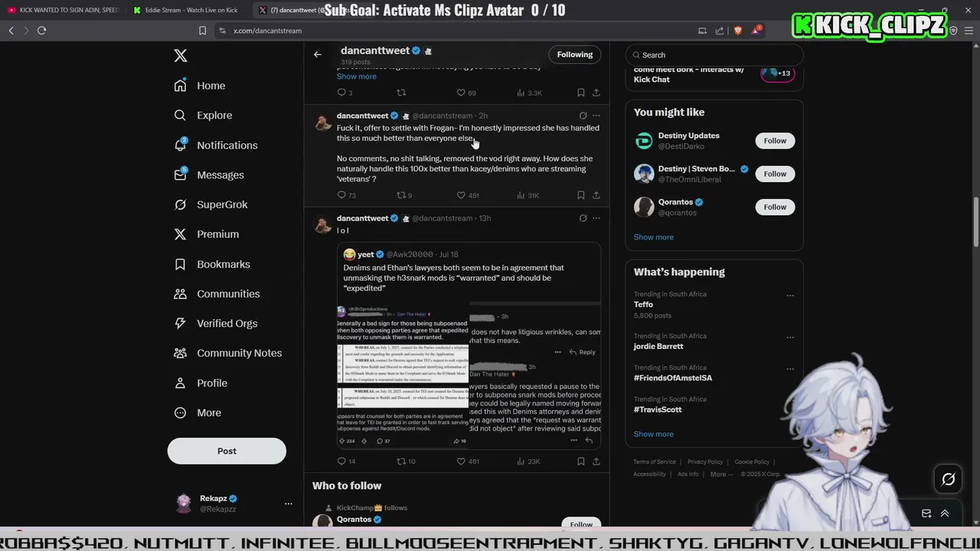Show more trends in What's happening
Screen dimensions: 980x551
(654, 434)
